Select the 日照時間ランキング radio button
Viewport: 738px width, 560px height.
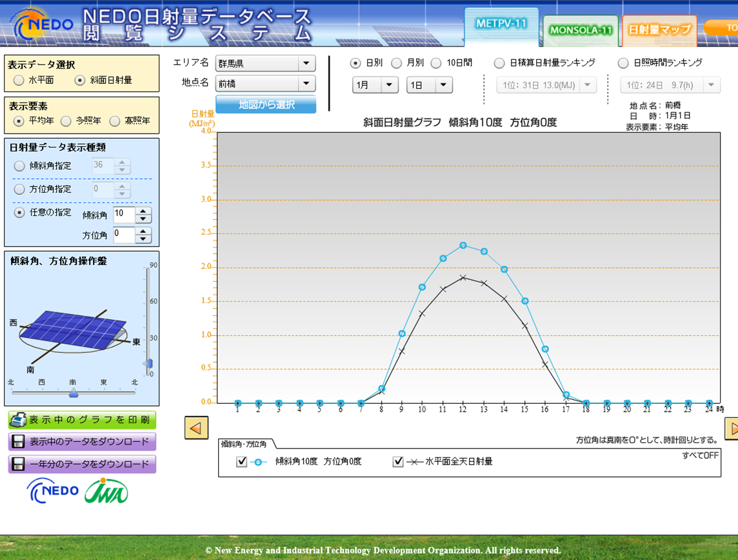coord(623,63)
